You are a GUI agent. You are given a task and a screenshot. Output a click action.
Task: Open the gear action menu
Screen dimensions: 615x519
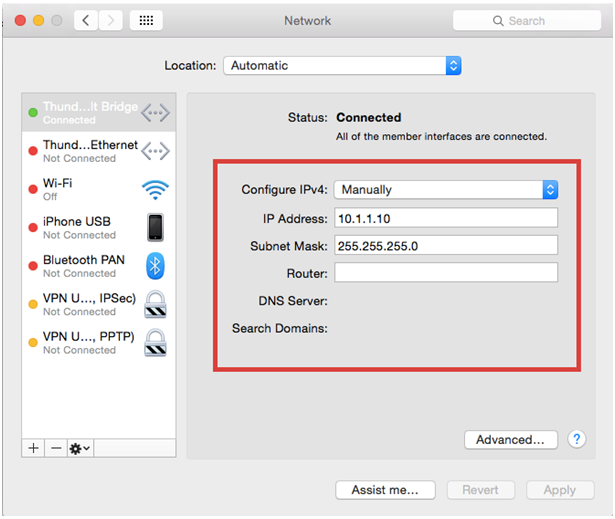79,448
